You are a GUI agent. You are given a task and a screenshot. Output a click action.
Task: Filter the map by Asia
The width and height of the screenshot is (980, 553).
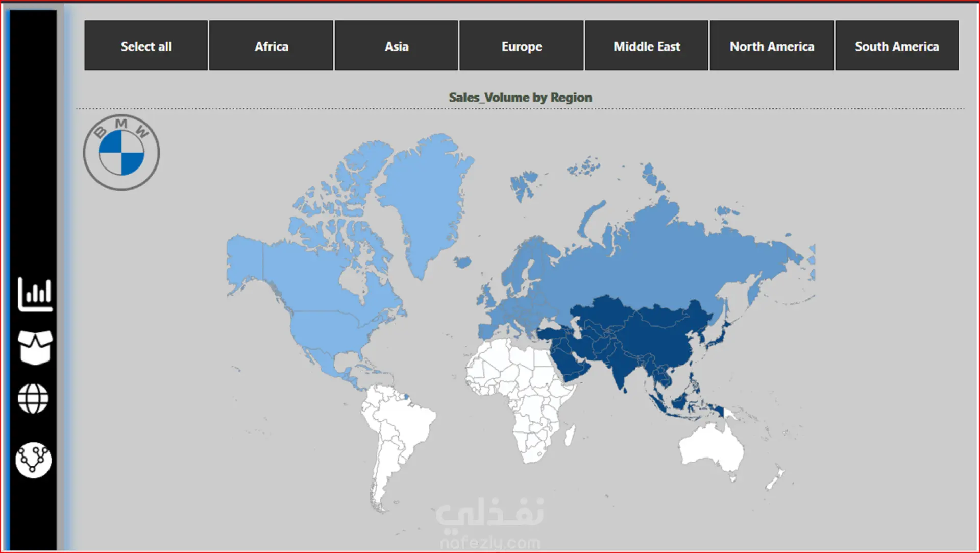point(396,46)
